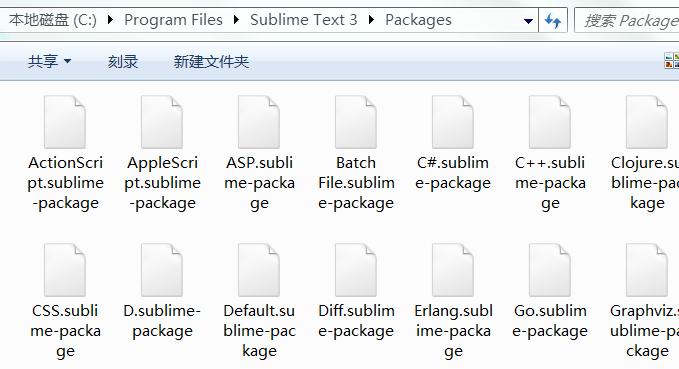Click the Diff.sublime-package file name
Viewport: 679px width, 369px height.
click(x=356, y=321)
